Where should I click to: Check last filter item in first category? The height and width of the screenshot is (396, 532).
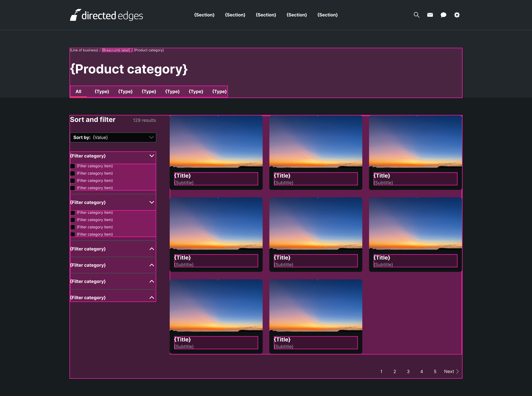(73, 188)
